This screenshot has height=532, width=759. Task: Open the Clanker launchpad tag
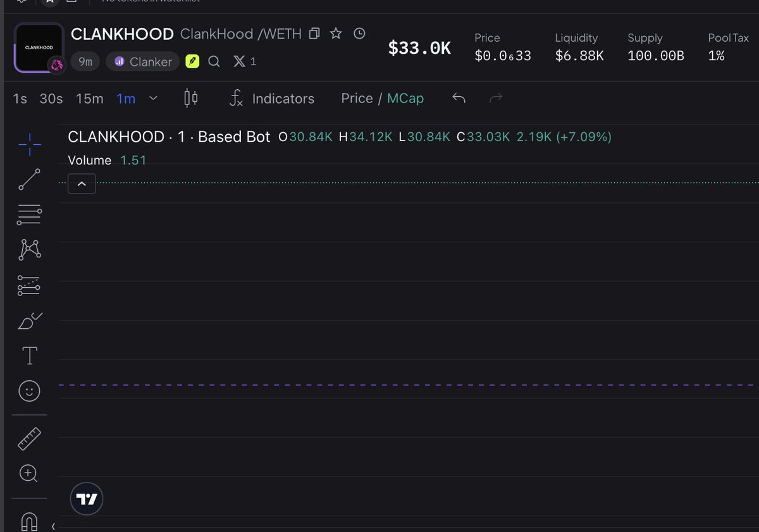pyautogui.click(x=143, y=61)
